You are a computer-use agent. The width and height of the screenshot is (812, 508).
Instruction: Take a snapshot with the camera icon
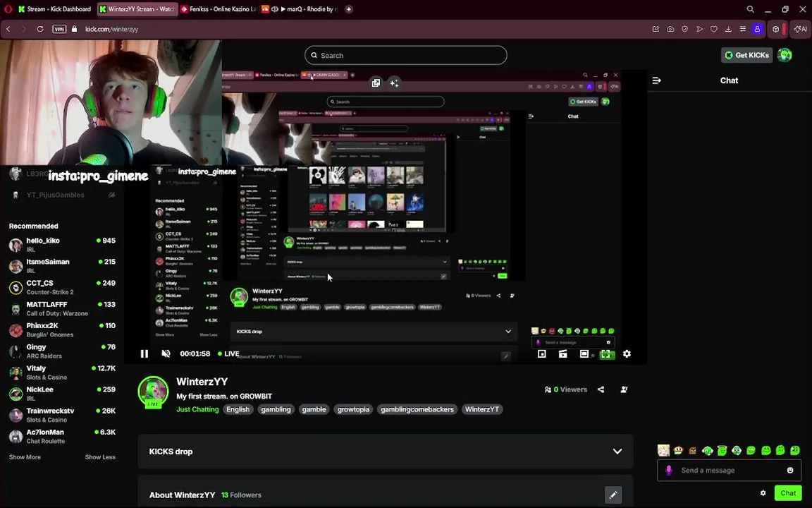pos(670,29)
